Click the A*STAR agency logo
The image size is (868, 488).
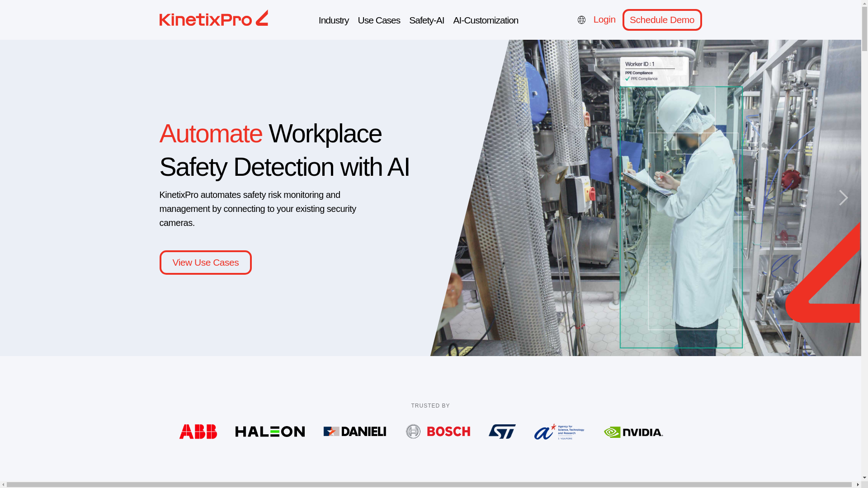[559, 432]
